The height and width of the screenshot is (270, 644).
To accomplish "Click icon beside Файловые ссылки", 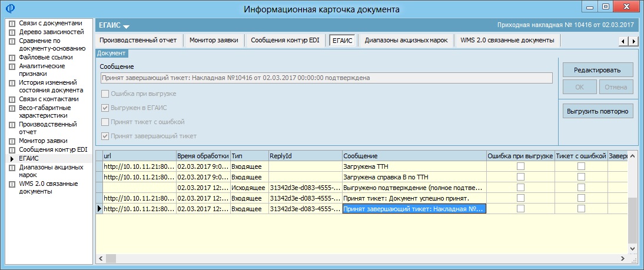I will [12, 58].
